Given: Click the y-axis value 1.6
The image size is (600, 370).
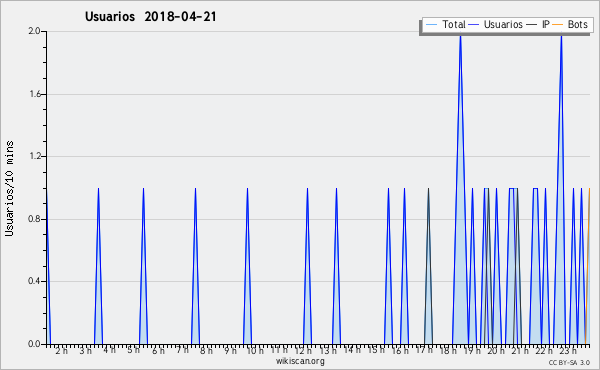Looking at the screenshot, I should (34, 94).
